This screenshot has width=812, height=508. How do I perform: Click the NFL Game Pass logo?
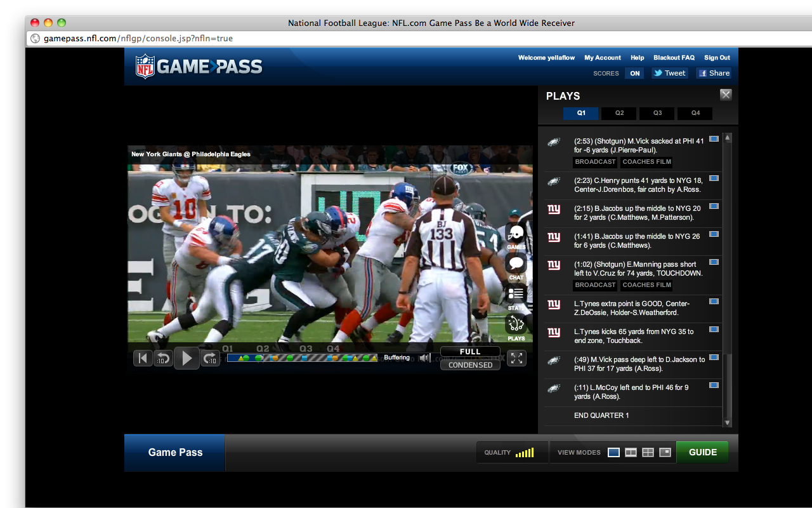coord(199,66)
